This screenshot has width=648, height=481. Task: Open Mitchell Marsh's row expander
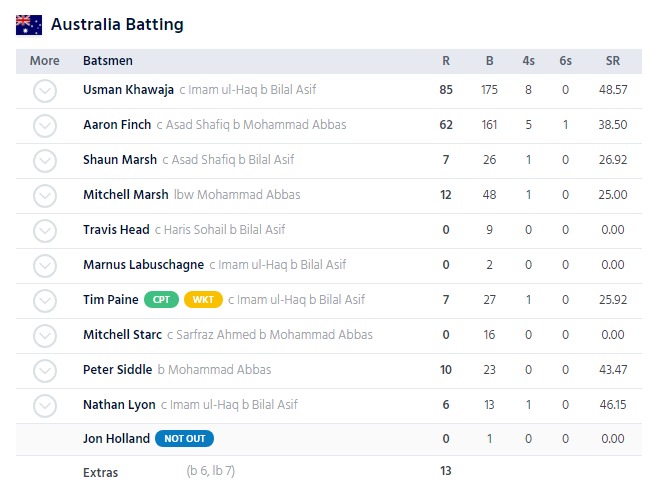click(44, 196)
